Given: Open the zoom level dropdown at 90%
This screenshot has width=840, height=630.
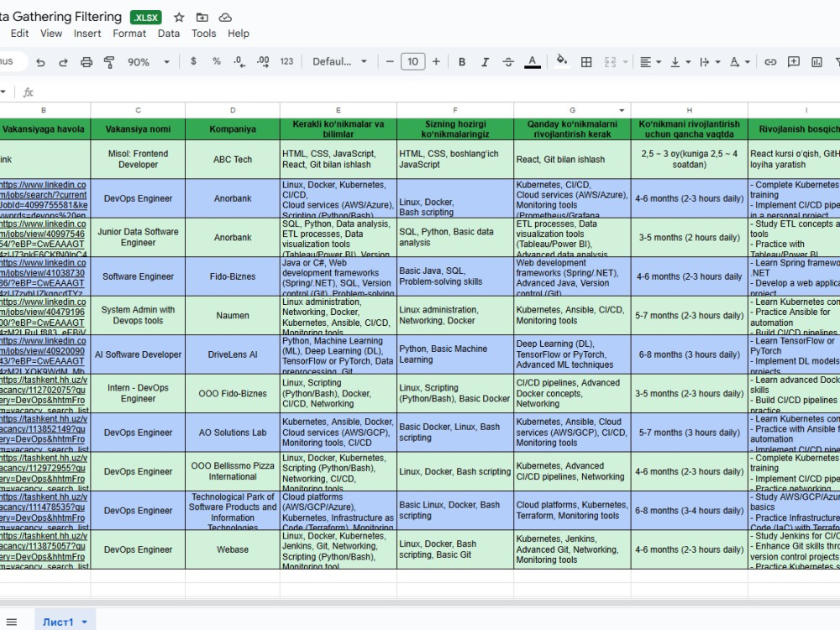Looking at the screenshot, I should (x=149, y=62).
